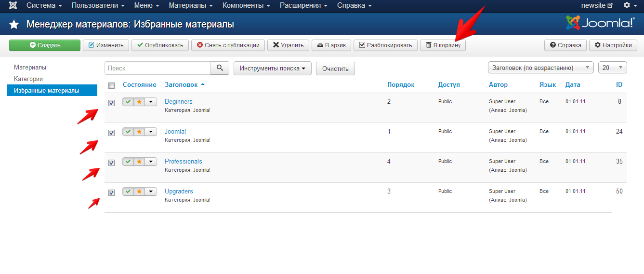Open the Professionals article link
This screenshot has width=644, height=274.
click(x=184, y=162)
